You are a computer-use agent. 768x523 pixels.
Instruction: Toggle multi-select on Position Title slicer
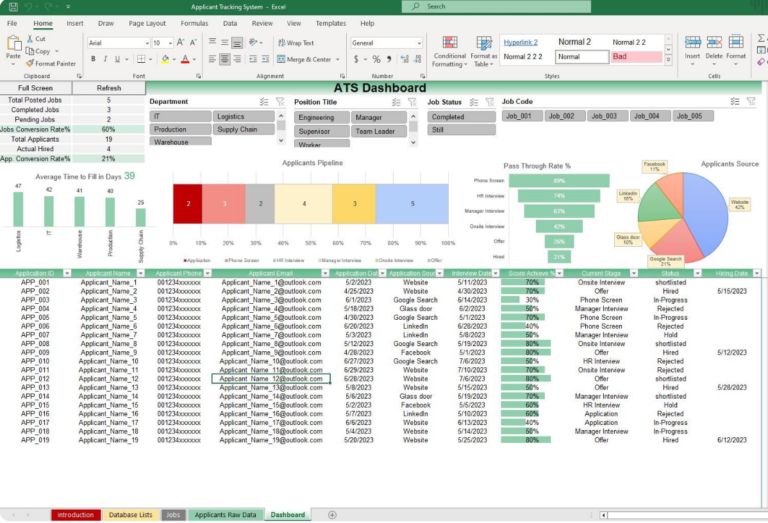396,102
